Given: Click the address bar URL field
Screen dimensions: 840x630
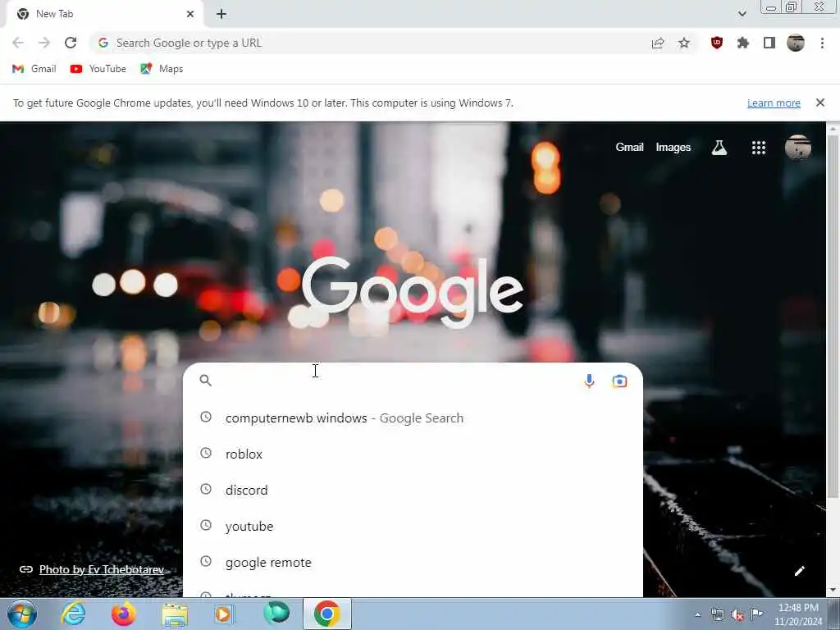Looking at the screenshot, I should (x=375, y=43).
